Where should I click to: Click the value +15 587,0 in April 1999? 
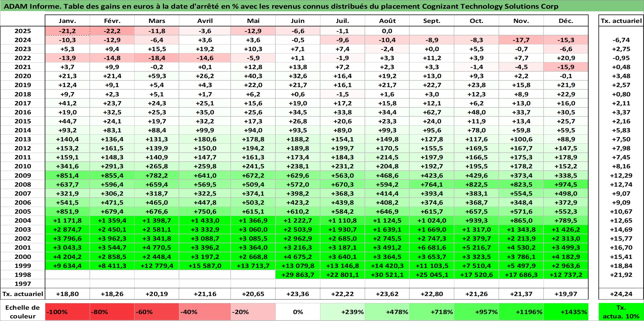pyautogui.click(x=205, y=266)
